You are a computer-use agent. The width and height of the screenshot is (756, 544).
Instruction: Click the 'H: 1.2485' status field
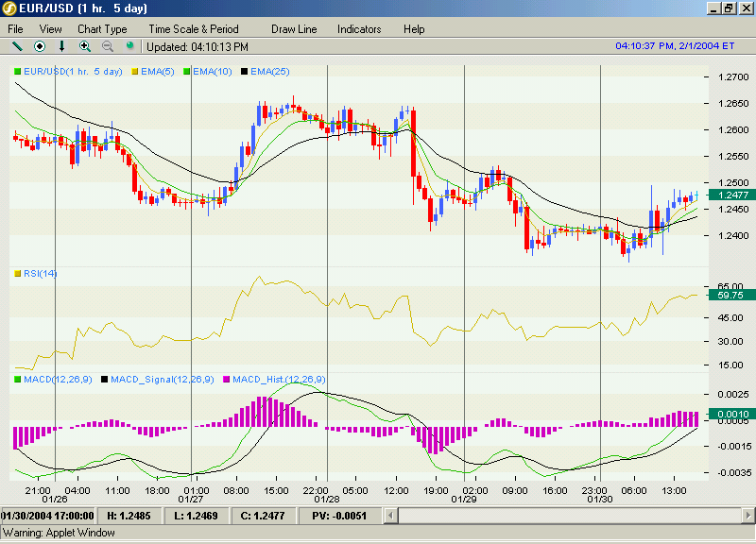point(129,516)
